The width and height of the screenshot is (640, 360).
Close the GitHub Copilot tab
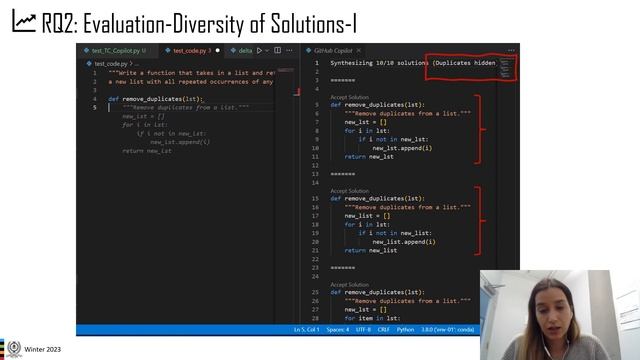point(359,51)
